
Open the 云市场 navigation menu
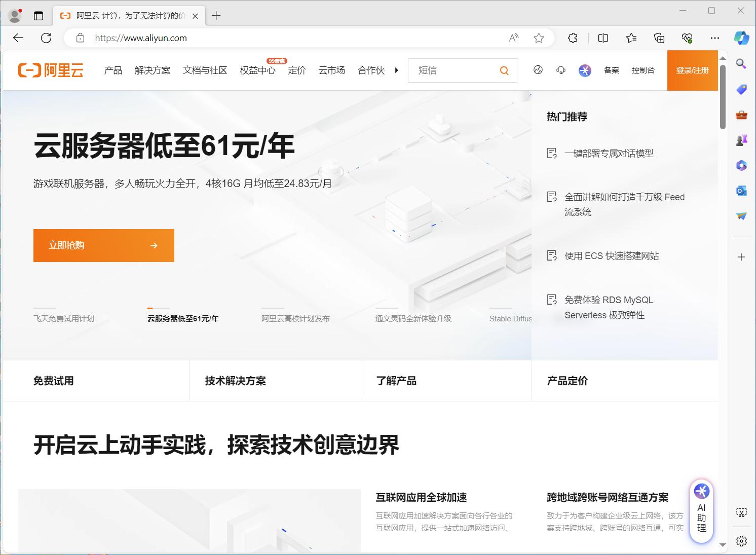[x=332, y=70]
